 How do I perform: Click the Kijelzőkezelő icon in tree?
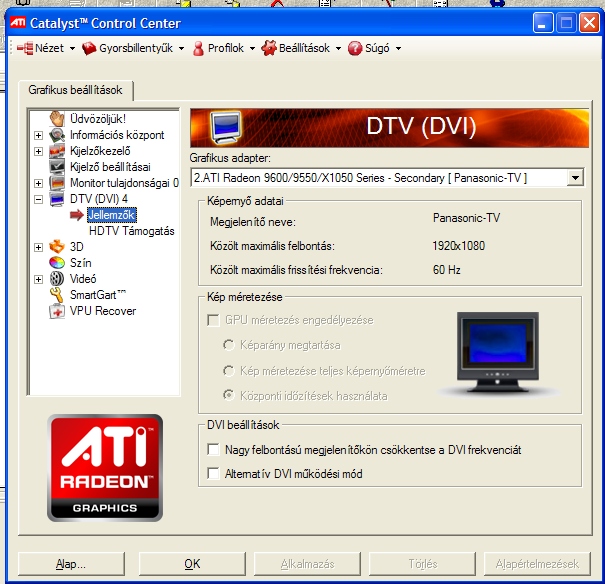(x=57, y=151)
